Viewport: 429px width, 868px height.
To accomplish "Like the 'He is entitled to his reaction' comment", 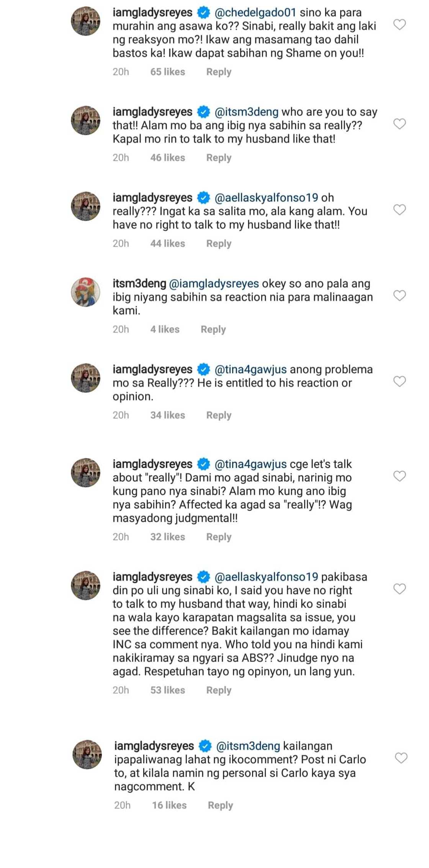I will [x=400, y=381].
